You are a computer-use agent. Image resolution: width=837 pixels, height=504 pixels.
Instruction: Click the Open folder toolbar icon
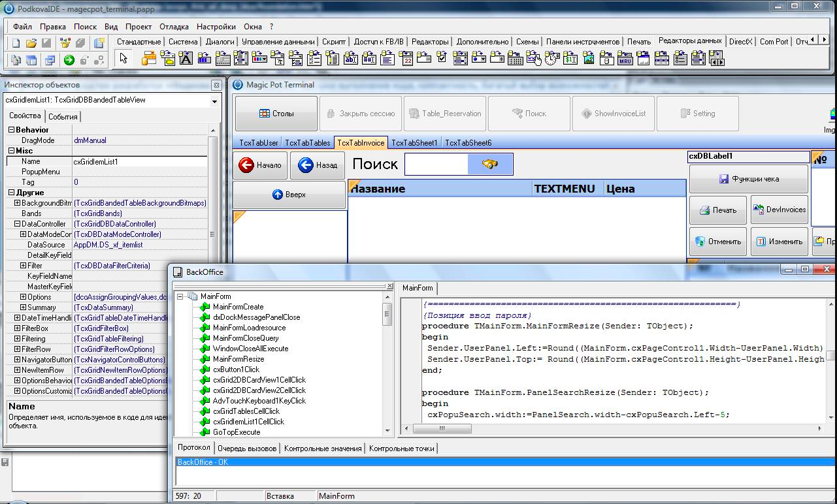pyautogui.click(x=31, y=43)
